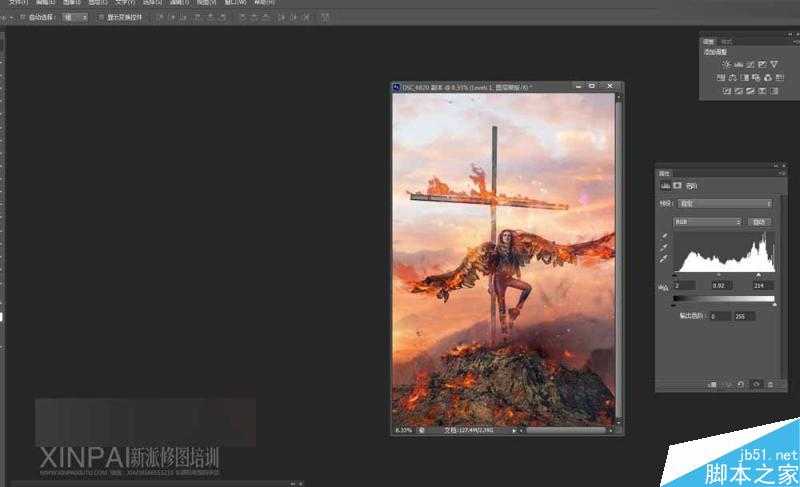Open the Levels preset dropdown

pyautogui.click(x=724, y=203)
